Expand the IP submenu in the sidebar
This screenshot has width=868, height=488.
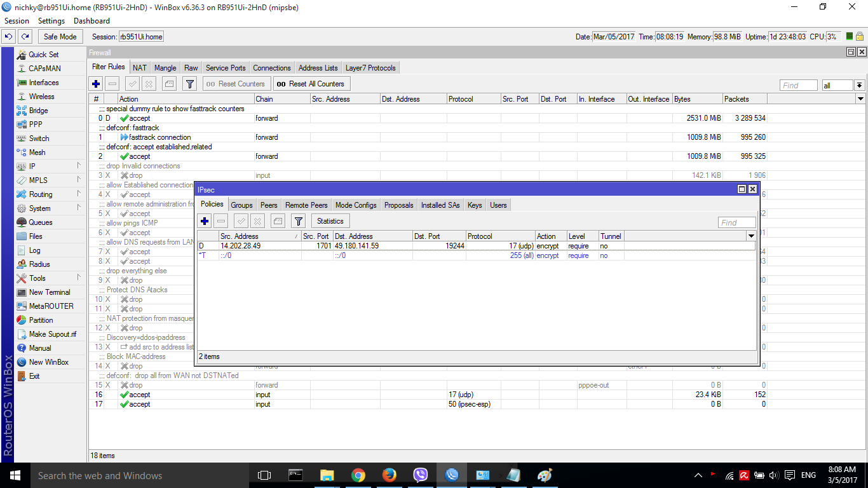[32, 166]
